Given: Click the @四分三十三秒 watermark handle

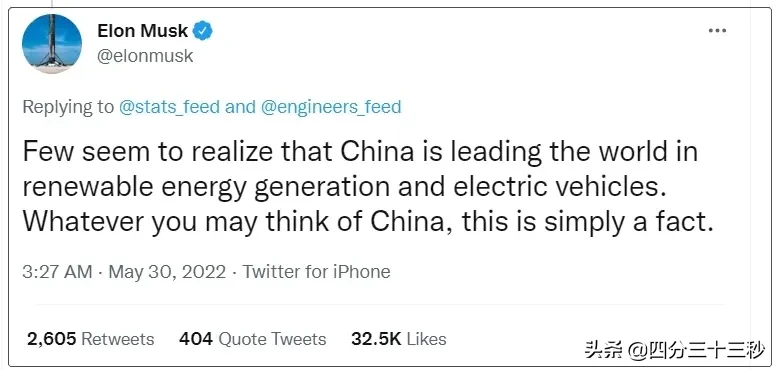Looking at the screenshot, I should click(x=697, y=350).
